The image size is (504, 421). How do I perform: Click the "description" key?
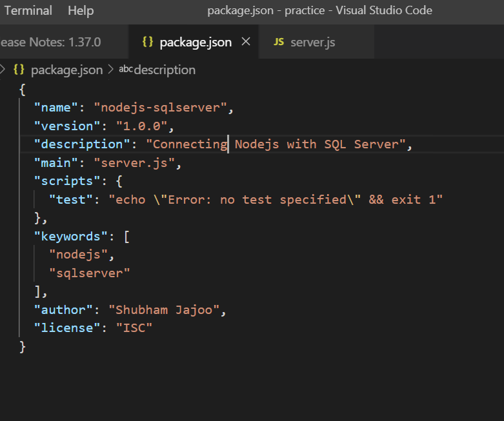pyautogui.click(x=82, y=144)
